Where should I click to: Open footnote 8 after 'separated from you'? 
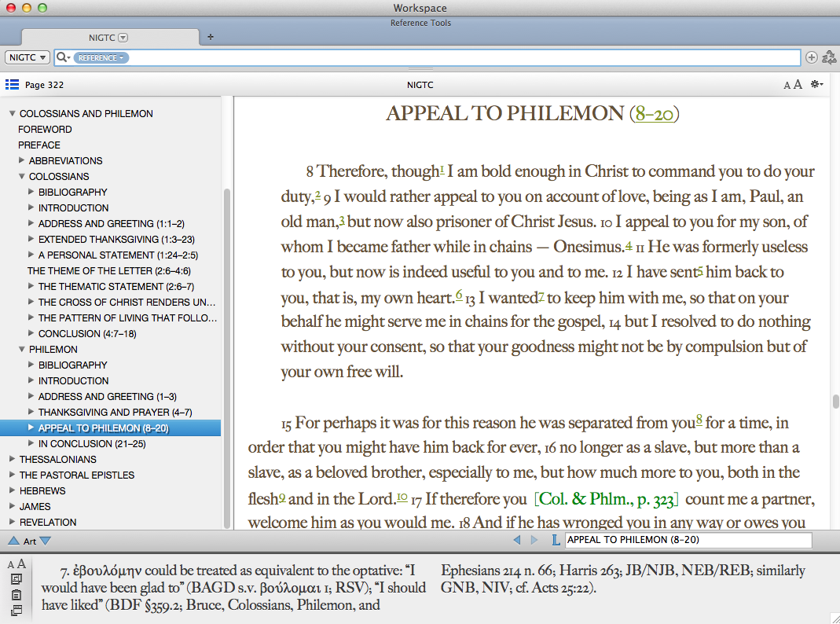point(699,420)
